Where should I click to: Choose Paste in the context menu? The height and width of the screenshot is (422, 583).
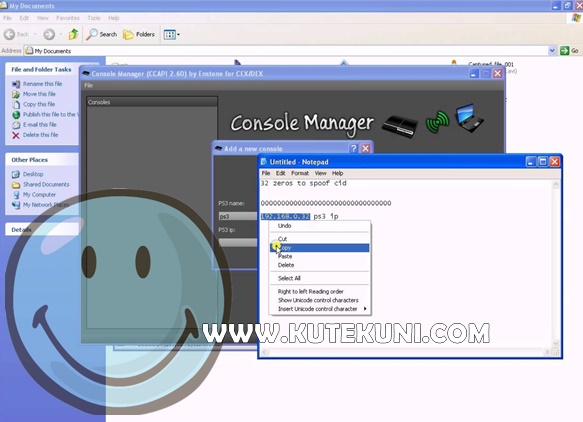319,257
